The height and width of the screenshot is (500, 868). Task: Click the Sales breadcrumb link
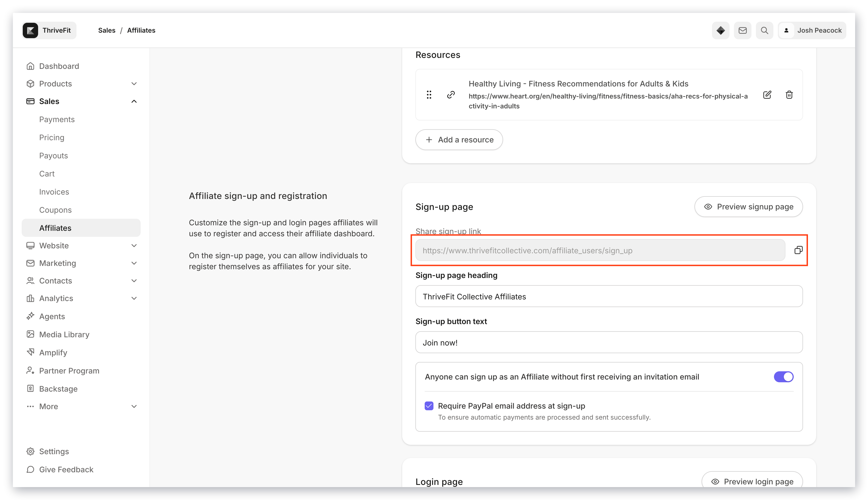[107, 30]
